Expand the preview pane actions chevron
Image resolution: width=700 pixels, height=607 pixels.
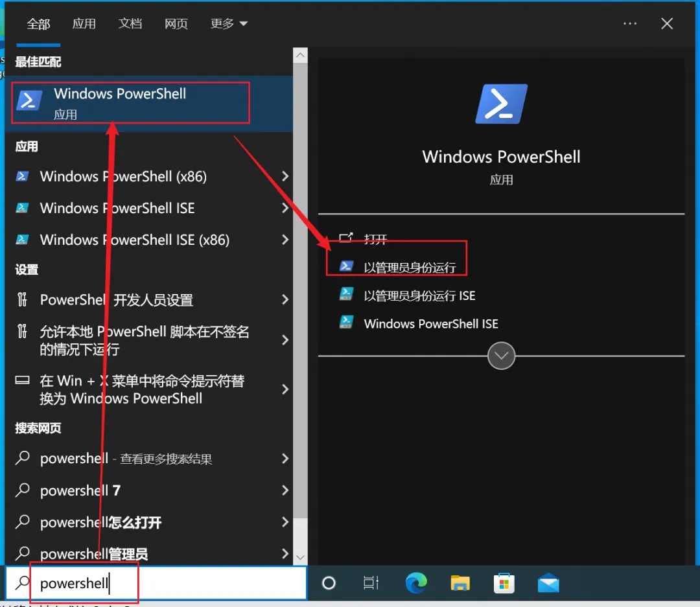(x=501, y=356)
